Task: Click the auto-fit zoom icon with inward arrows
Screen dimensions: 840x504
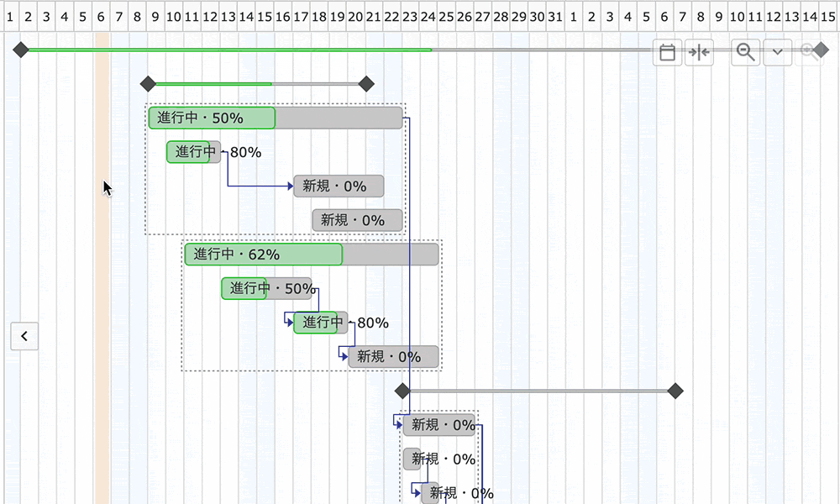Action: (699, 52)
